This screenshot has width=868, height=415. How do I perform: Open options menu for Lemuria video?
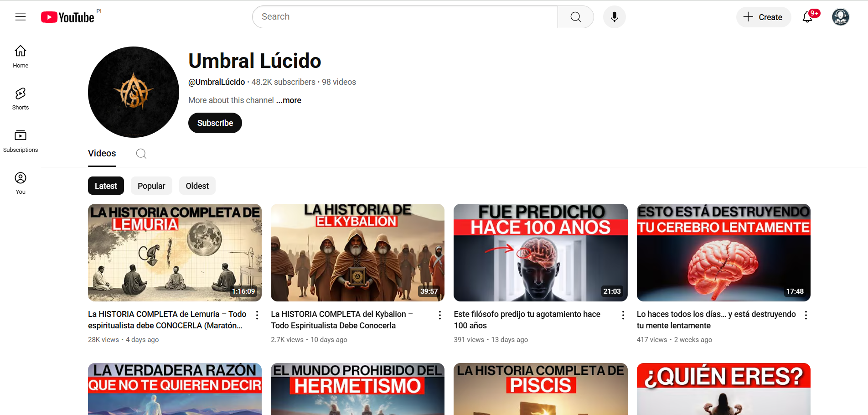[257, 315]
